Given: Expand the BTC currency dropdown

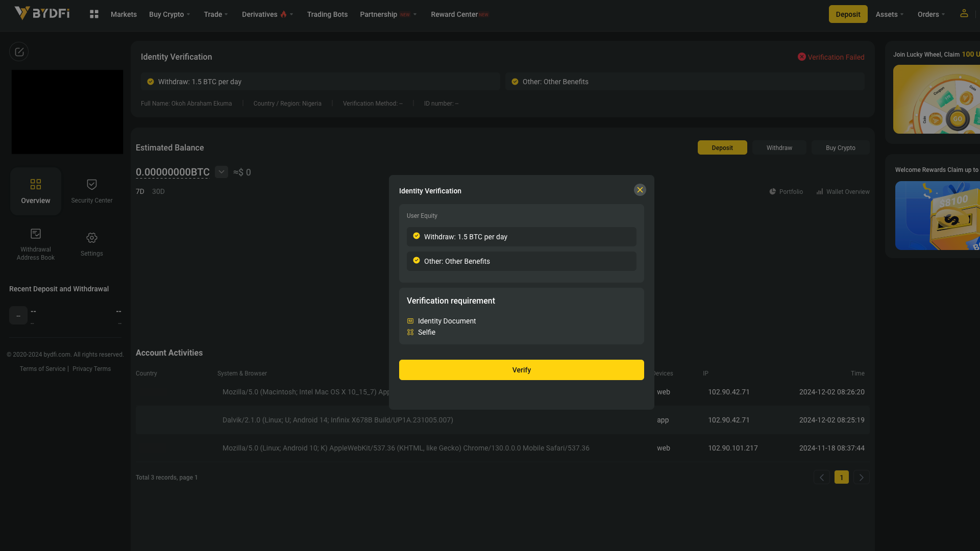Looking at the screenshot, I should (222, 172).
